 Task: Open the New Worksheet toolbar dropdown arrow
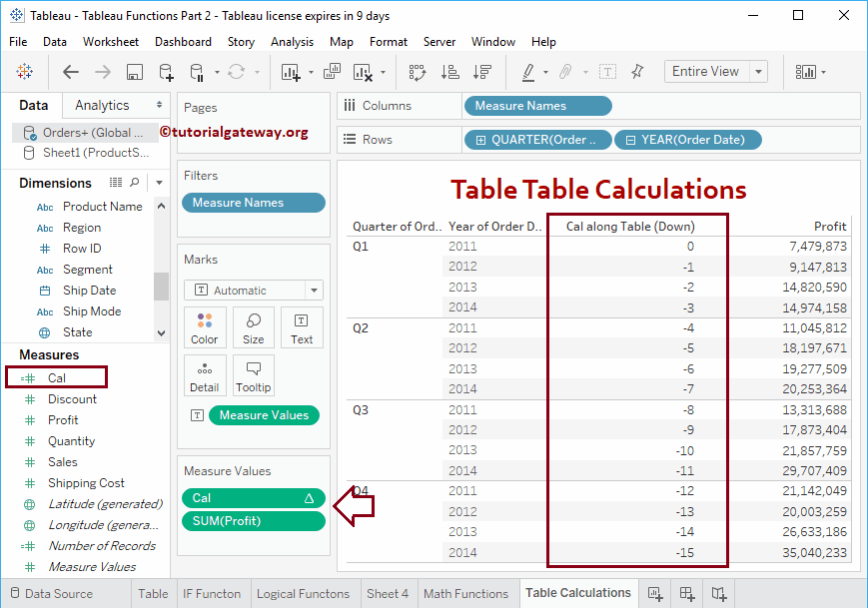(311, 73)
